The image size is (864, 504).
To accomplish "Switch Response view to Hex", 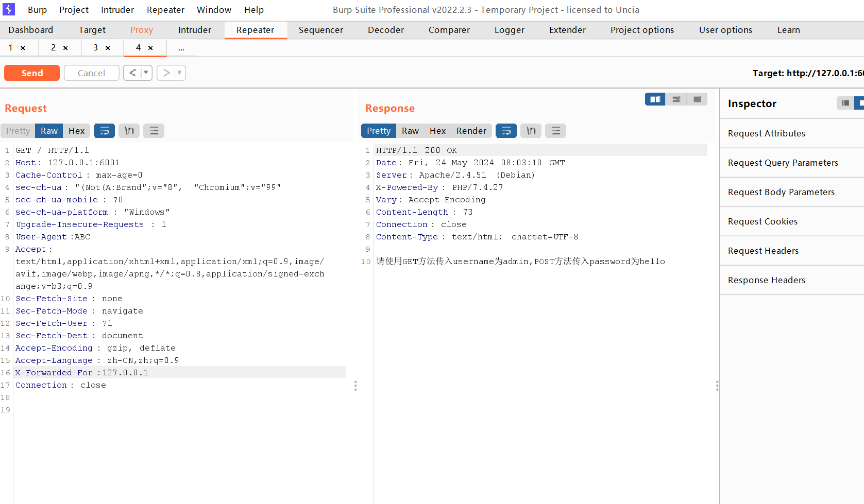I will 438,131.
